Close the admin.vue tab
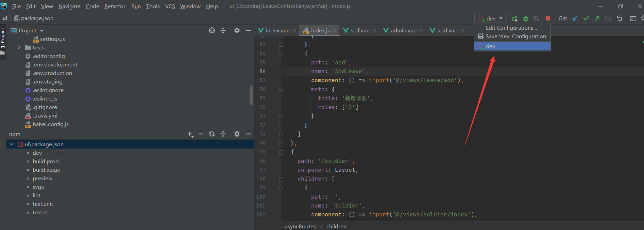 [x=421, y=30]
